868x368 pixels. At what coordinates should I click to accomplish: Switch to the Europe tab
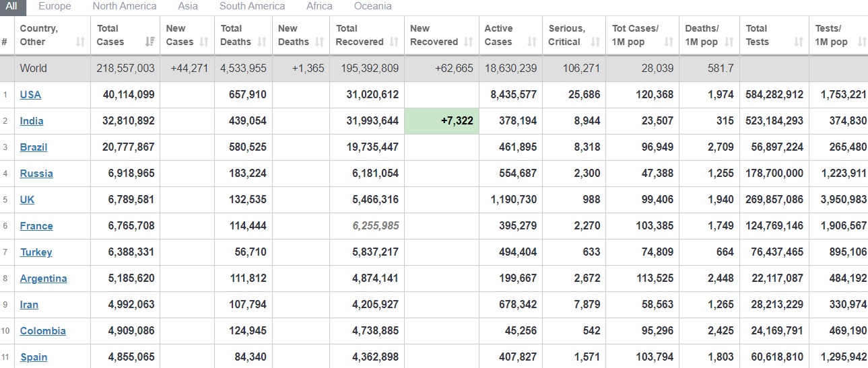pyautogui.click(x=55, y=6)
